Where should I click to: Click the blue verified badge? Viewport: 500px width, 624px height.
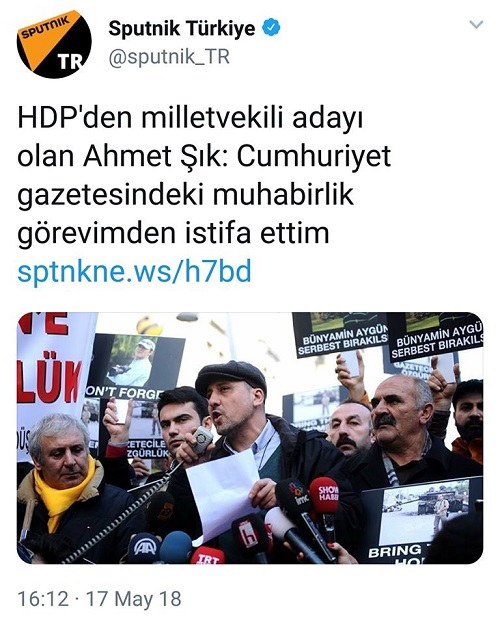271,28
